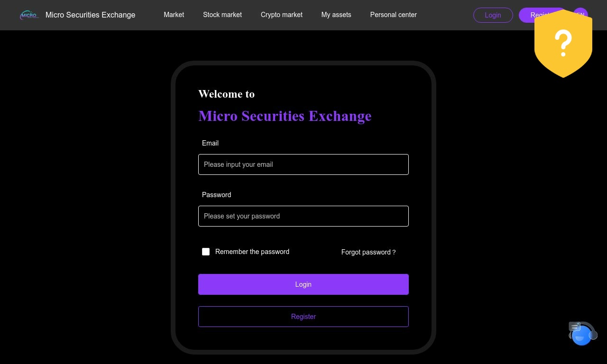The width and height of the screenshot is (607, 364).
Task: Open the customer support headset chat icon
Action: 582,334
